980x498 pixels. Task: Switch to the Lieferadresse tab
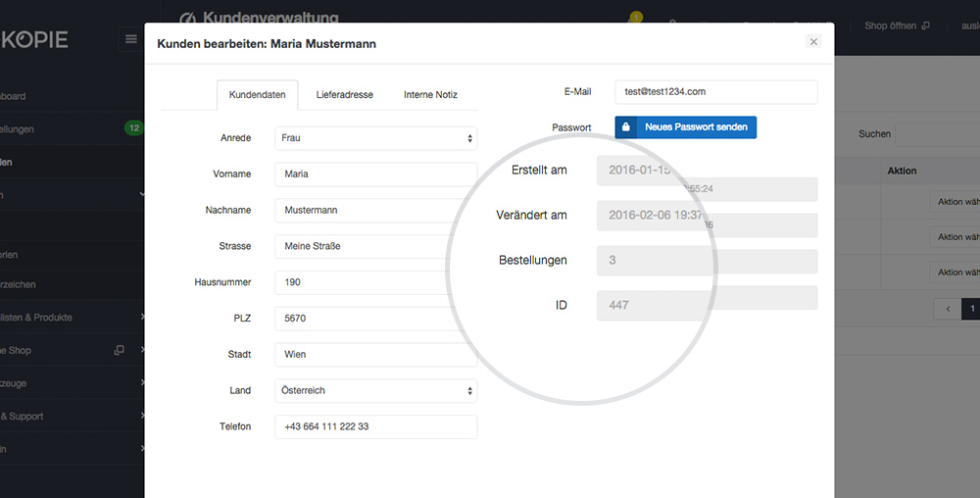point(344,95)
